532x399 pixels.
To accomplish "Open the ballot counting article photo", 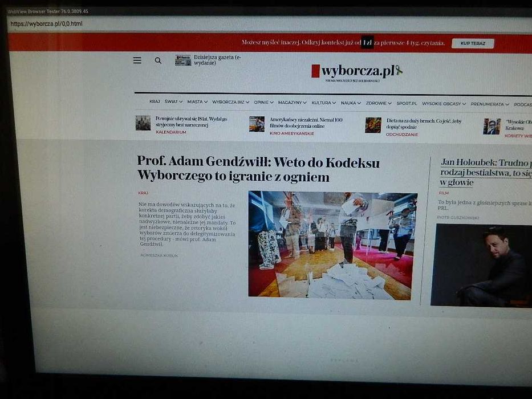I will coord(332,245).
